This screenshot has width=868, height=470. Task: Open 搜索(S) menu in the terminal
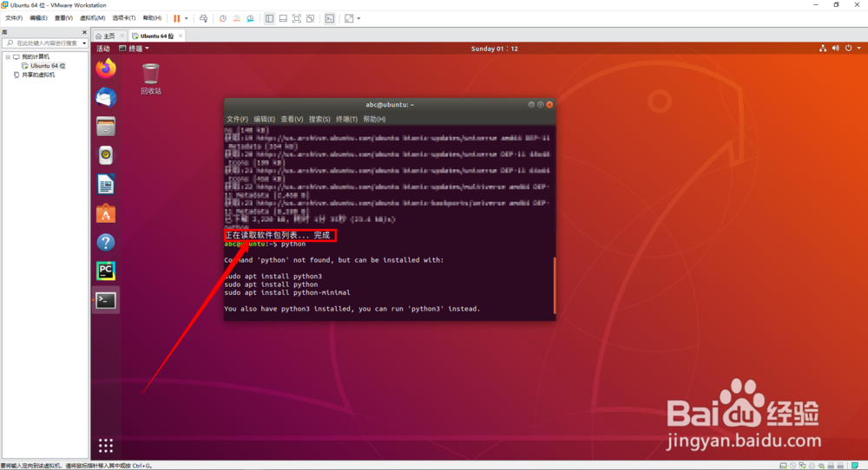319,120
